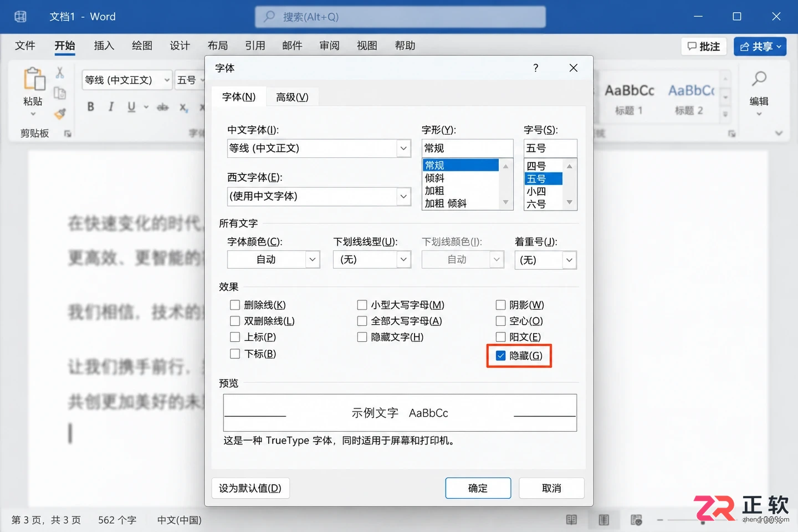Viewport: 798px width, 532px height.
Task: Open the Editing search magnifier icon
Action: coord(759,79)
